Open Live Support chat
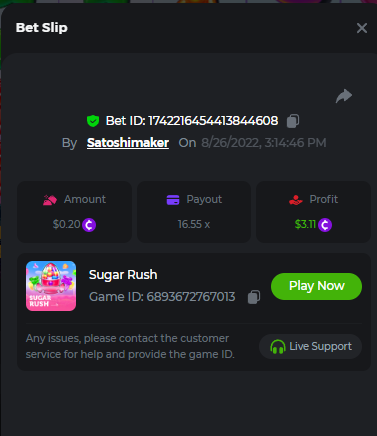377x436 pixels. (x=310, y=347)
